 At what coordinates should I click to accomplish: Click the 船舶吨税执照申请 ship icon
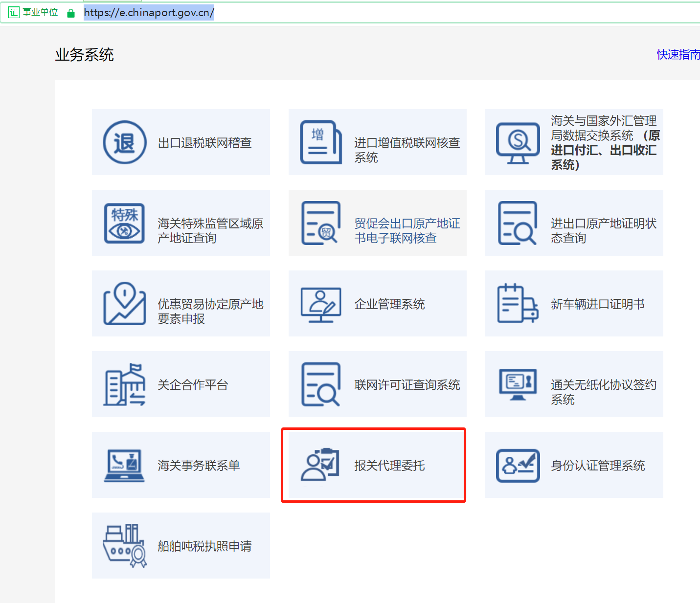click(125, 546)
